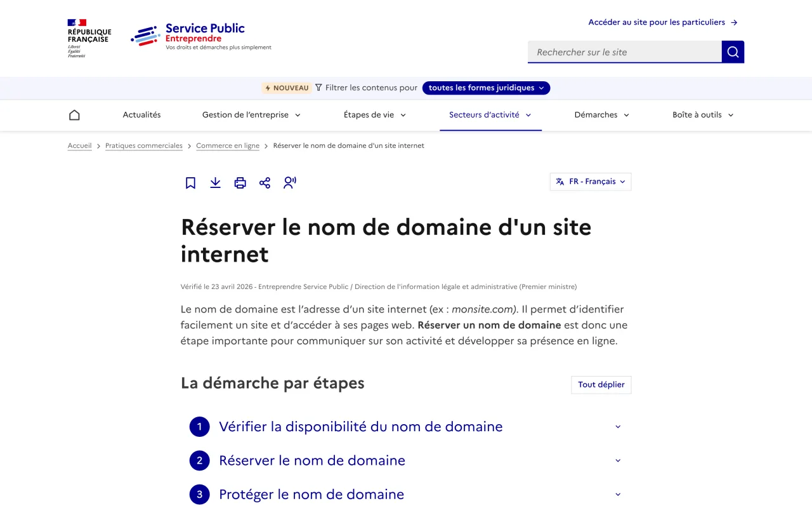Open the 'Secteurs d'activité' menu
Image resolution: width=812 pixels, height=508 pixels.
(x=490, y=115)
